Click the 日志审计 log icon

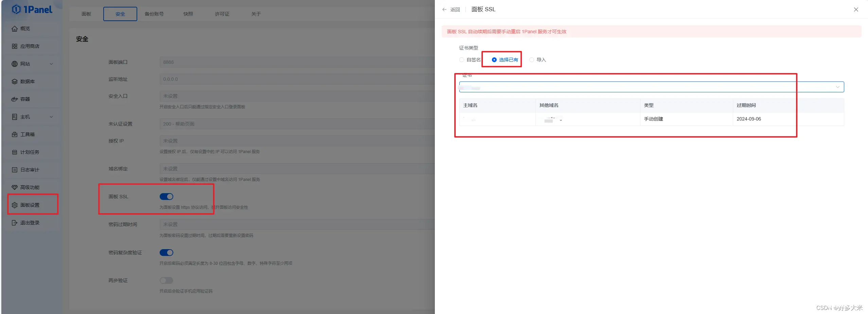15,170
